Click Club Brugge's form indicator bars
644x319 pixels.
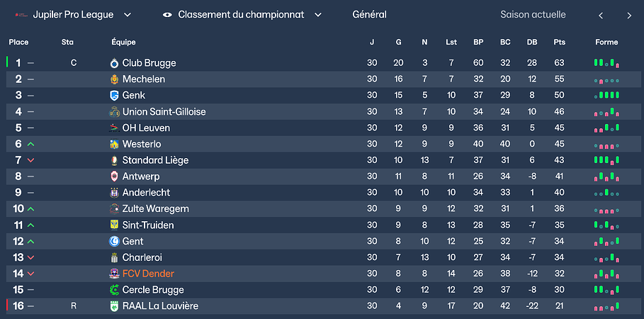(x=606, y=63)
